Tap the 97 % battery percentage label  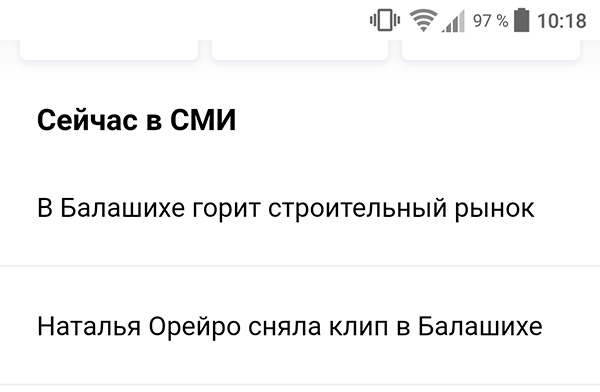(x=491, y=21)
